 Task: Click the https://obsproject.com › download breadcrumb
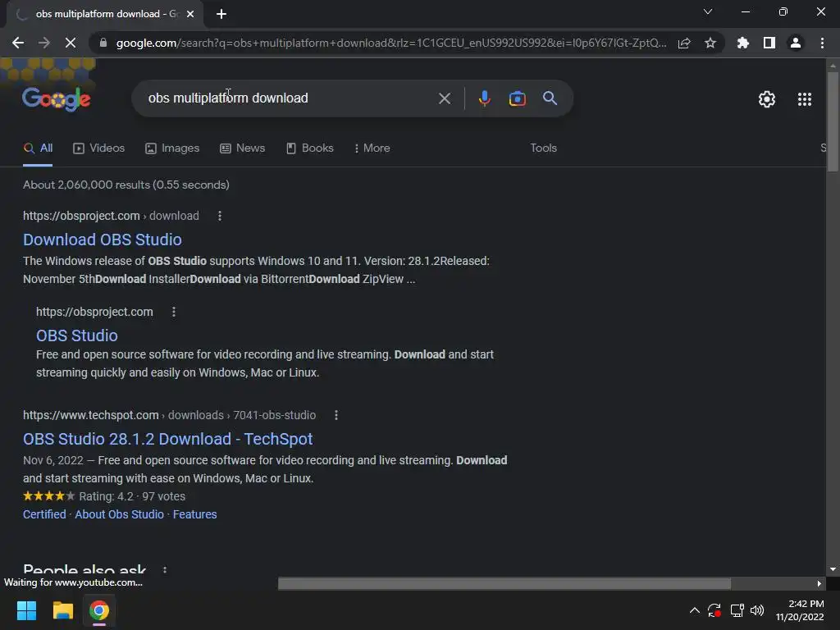111,216
